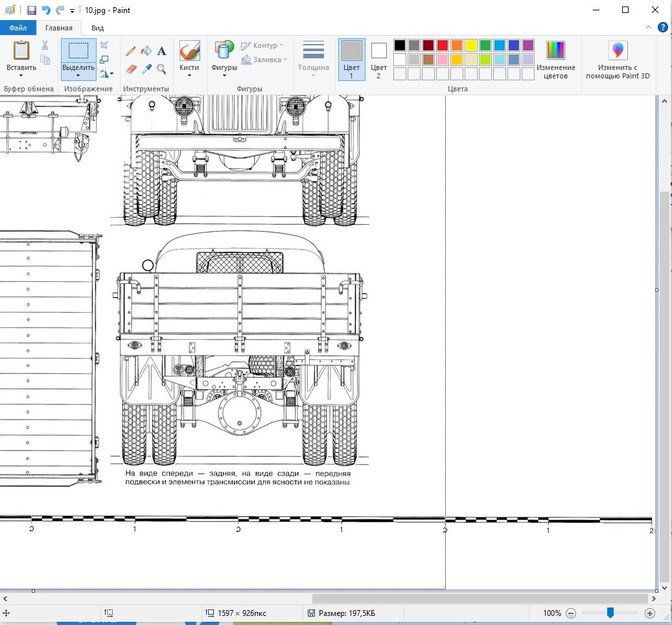Click the zoom slider thumb

[x=610, y=613]
